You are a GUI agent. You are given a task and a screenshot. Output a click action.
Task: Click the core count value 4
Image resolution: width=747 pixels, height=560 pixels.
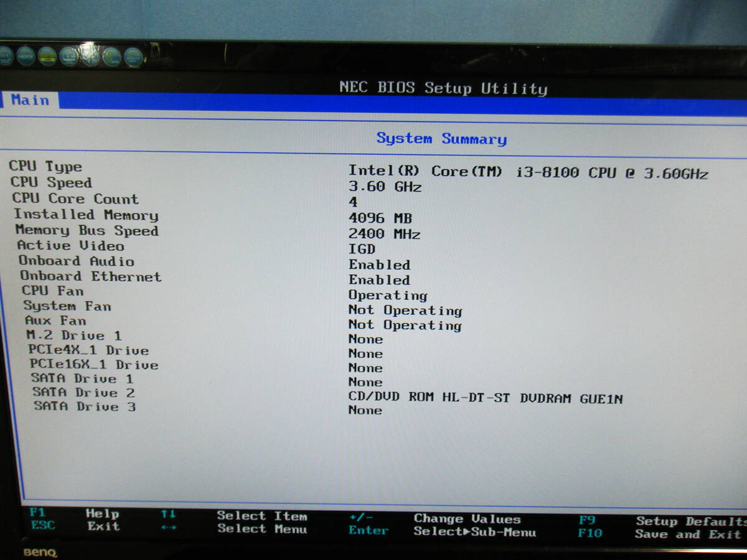pos(353,202)
